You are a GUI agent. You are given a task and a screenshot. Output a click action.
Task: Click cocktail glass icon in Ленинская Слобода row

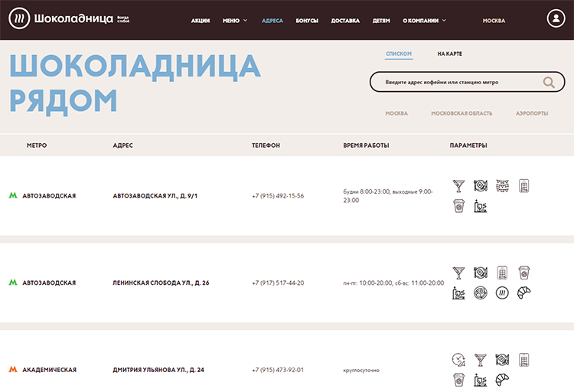tap(458, 273)
